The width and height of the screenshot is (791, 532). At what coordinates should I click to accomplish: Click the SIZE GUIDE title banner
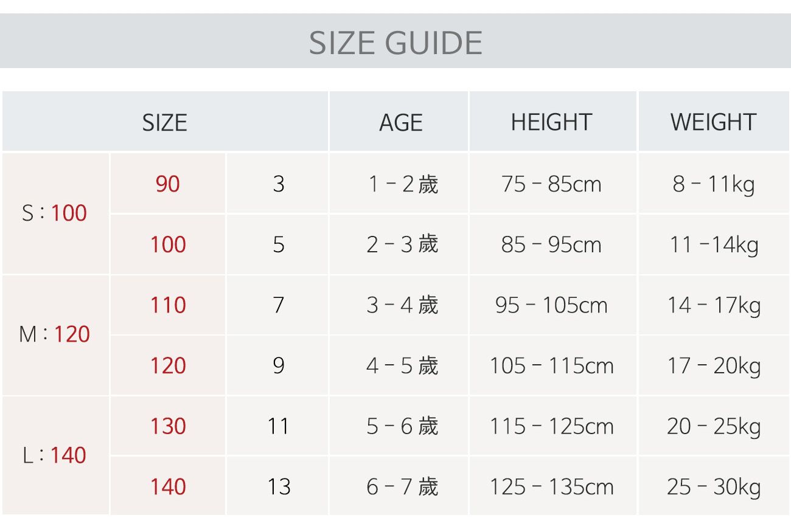[395, 42]
